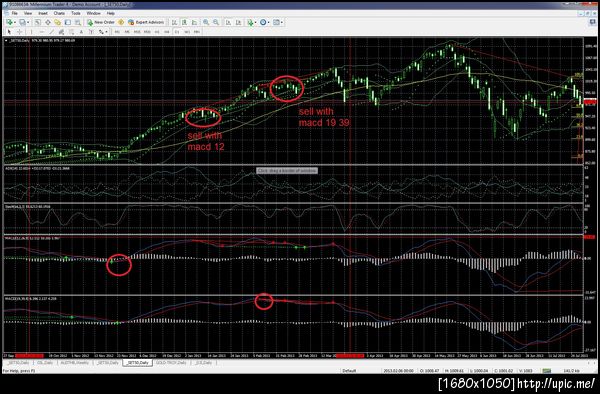Image resolution: width=600 pixels, height=394 pixels.
Task: Click the 141/2 kb traffic indicator
Action: tap(571, 371)
